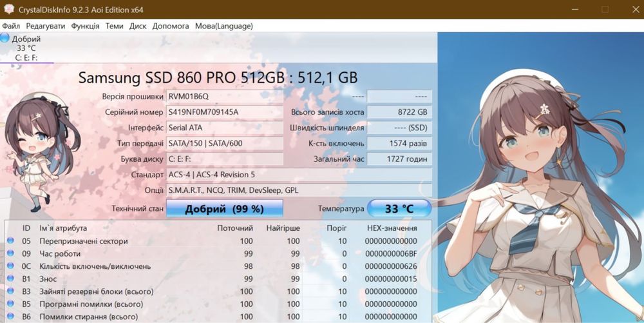Viewport: 644px width, 323px height.
Task: Click HEX value 000000000015
Action: click(x=391, y=279)
